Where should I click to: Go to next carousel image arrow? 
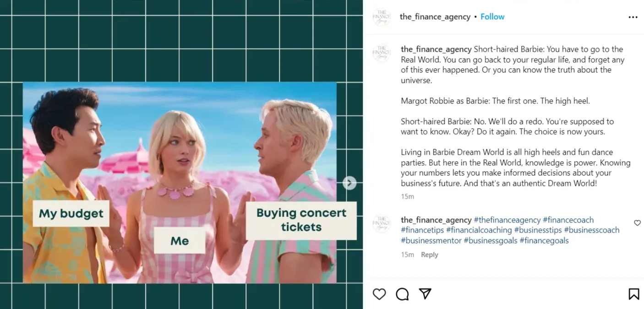349,183
